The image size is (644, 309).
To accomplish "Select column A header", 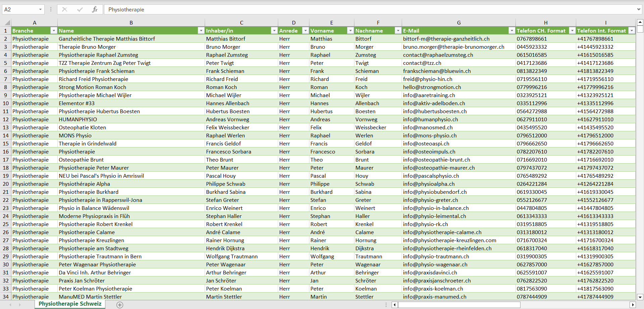I will tap(35, 23).
